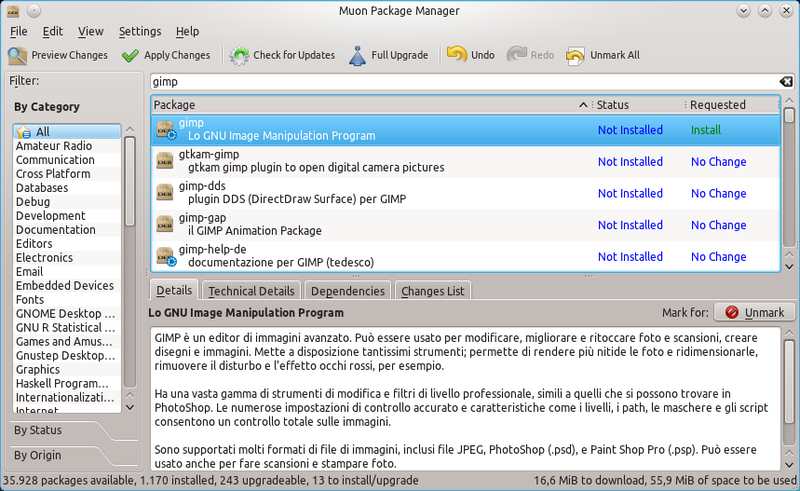Click the Undo arrow icon
The width and height of the screenshot is (800, 491).
(x=457, y=55)
